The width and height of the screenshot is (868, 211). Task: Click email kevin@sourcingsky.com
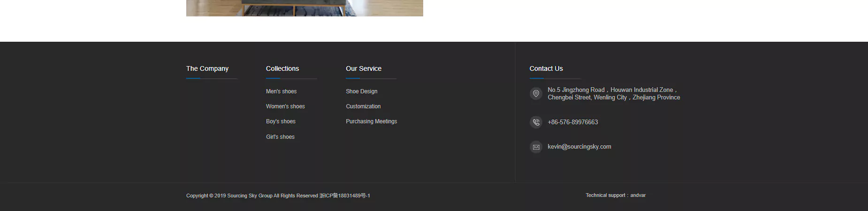tap(579, 147)
